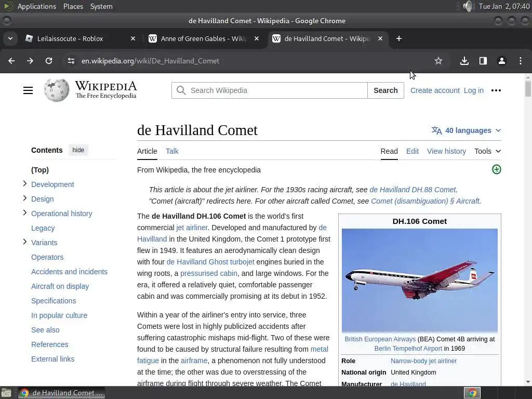Click the address bar URL
This screenshot has height=399, width=532.
150,61
